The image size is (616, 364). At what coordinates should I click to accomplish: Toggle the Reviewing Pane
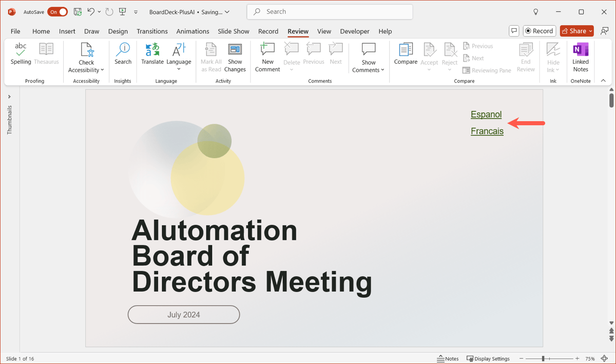click(x=487, y=70)
